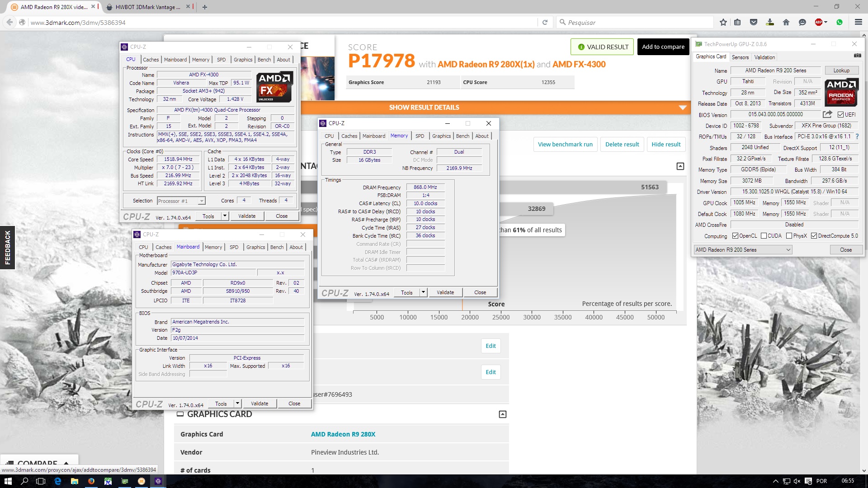Open Caches tab in top CPU-Z window
Viewport: 868px width, 488px height.
[x=151, y=60]
